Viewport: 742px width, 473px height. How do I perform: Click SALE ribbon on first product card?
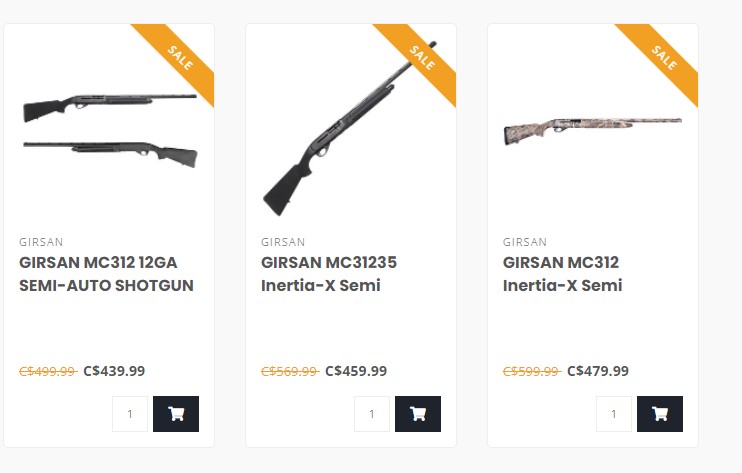pyautogui.click(x=180, y=58)
